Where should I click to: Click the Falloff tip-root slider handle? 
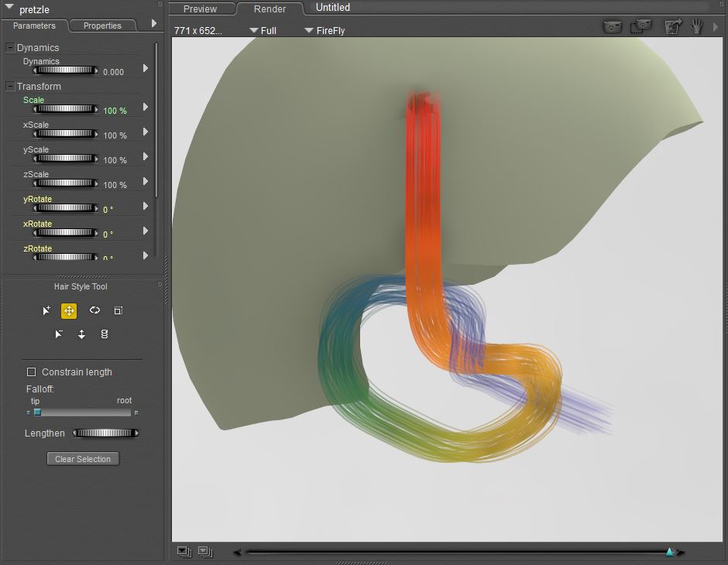[36, 413]
